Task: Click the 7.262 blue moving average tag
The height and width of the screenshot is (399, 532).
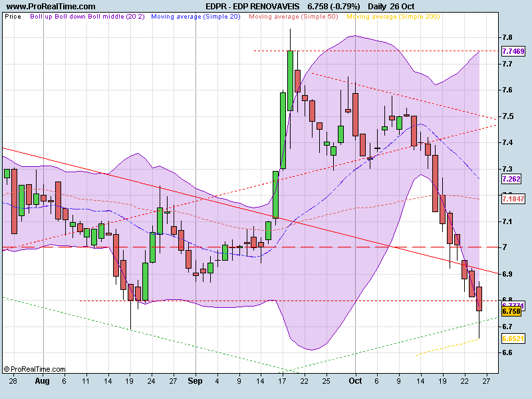Action: (x=511, y=180)
